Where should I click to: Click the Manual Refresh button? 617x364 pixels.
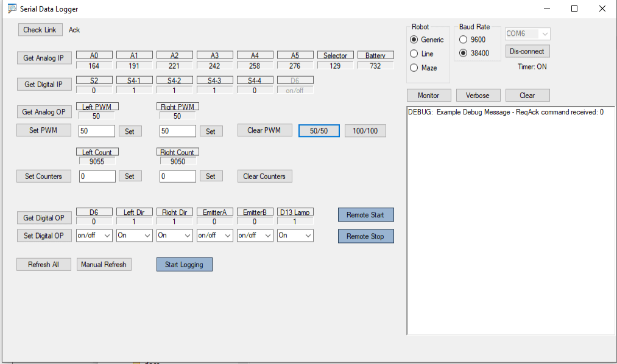click(x=104, y=265)
